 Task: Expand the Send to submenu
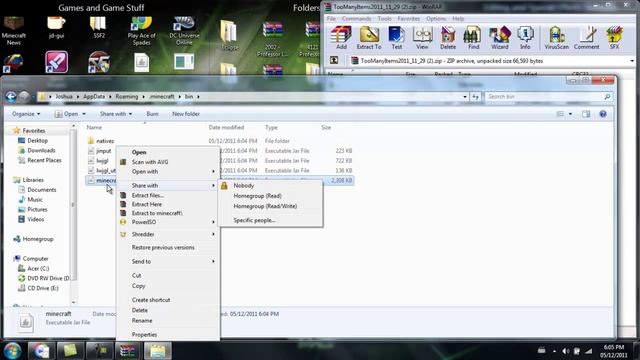tap(168, 261)
